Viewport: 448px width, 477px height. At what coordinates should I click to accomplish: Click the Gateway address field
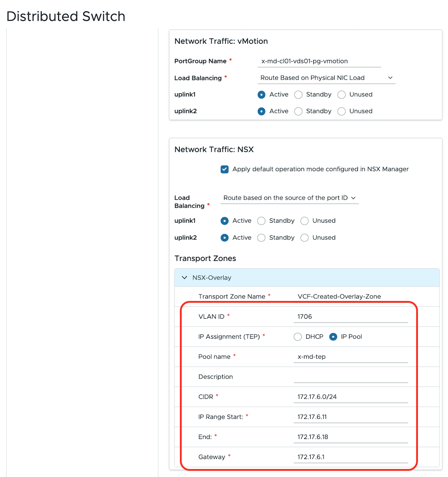[x=351, y=457]
